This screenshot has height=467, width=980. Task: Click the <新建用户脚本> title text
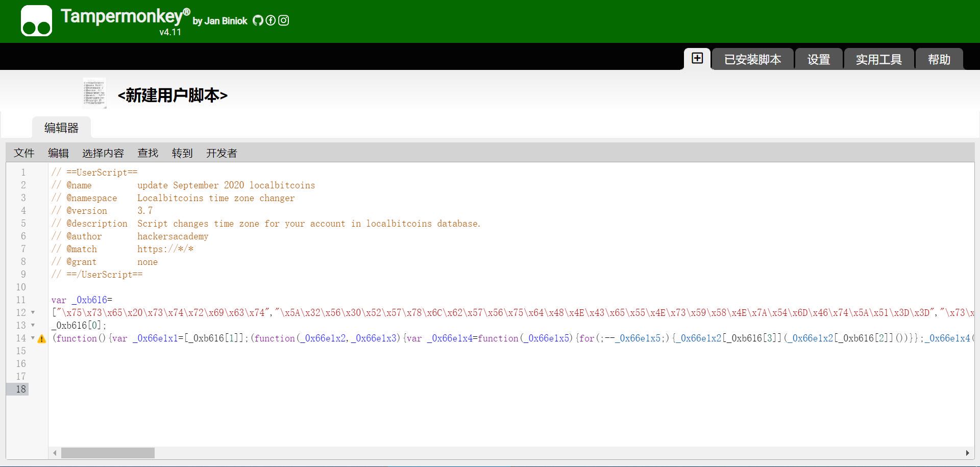pos(173,95)
